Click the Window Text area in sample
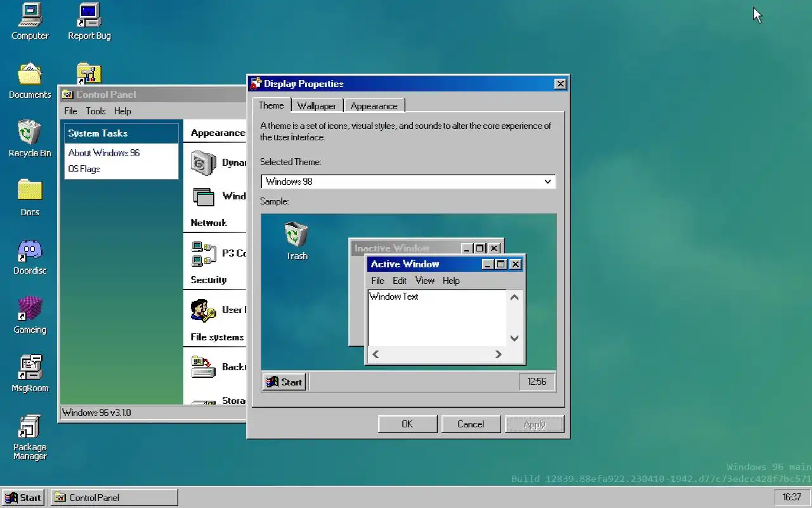This screenshot has width=812, height=508. (437, 318)
